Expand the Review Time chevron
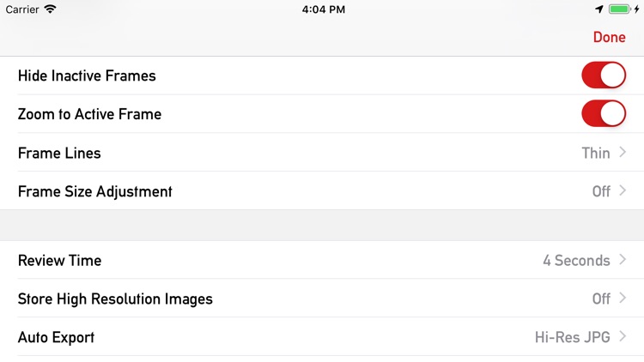The image size is (644, 362). [x=623, y=259]
